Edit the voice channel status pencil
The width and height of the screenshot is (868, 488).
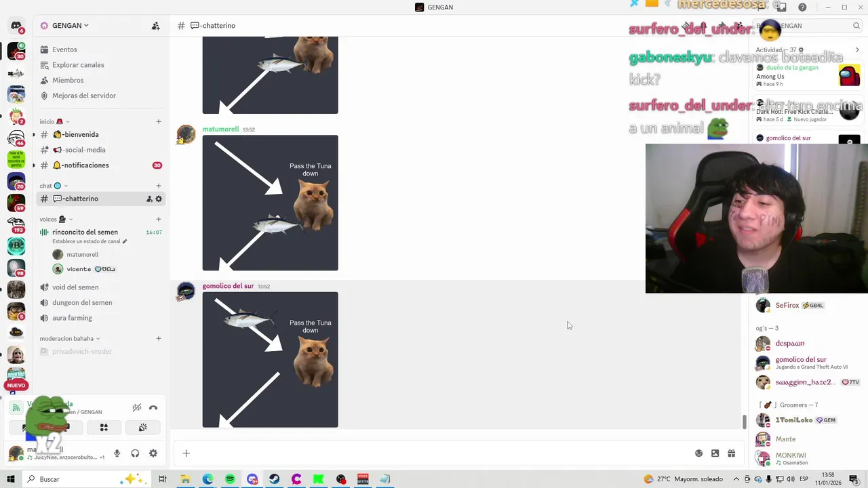(125, 241)
